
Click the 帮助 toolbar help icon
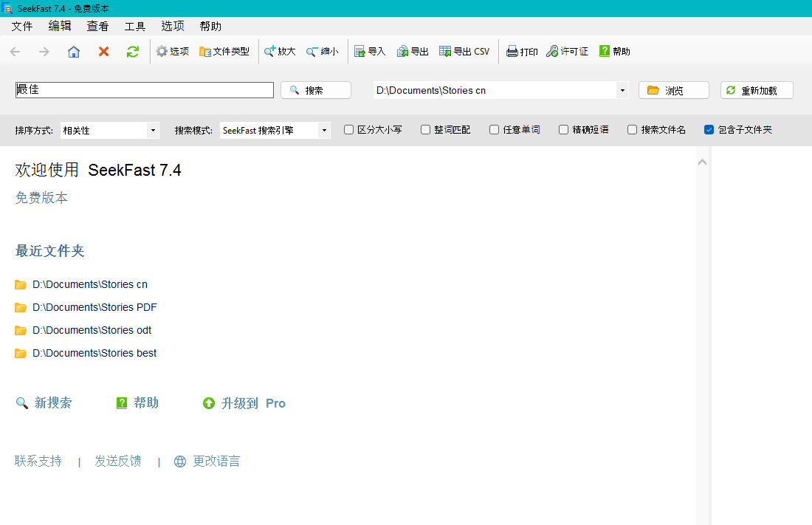[615, 51]
